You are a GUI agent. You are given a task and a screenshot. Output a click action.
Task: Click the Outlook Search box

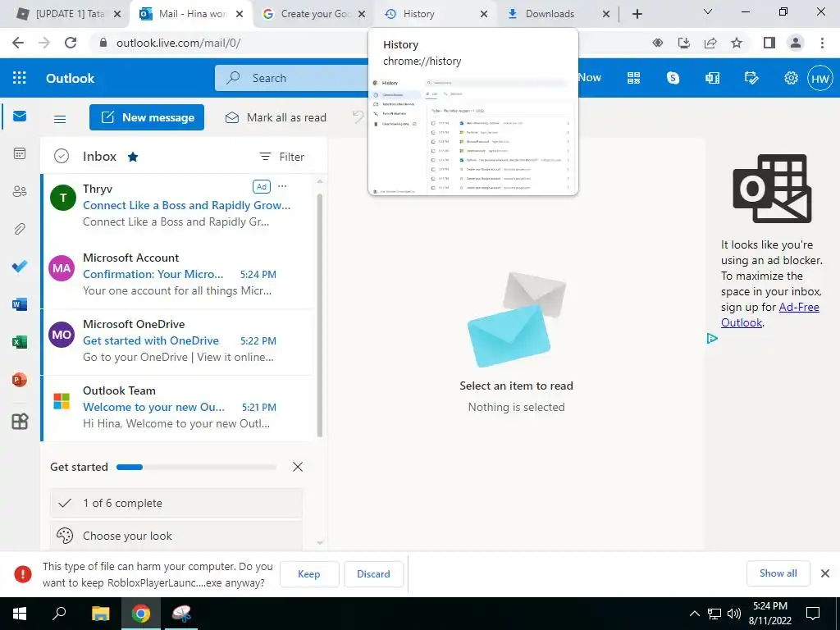coord(292,78)
